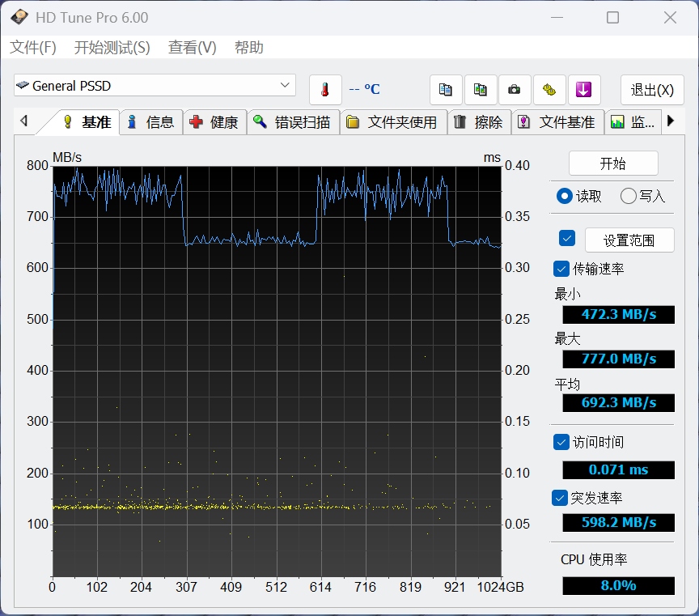The image size is (699, 616).
Task: Minimize the HD Tune Pro window
Action: click(557, 18)
